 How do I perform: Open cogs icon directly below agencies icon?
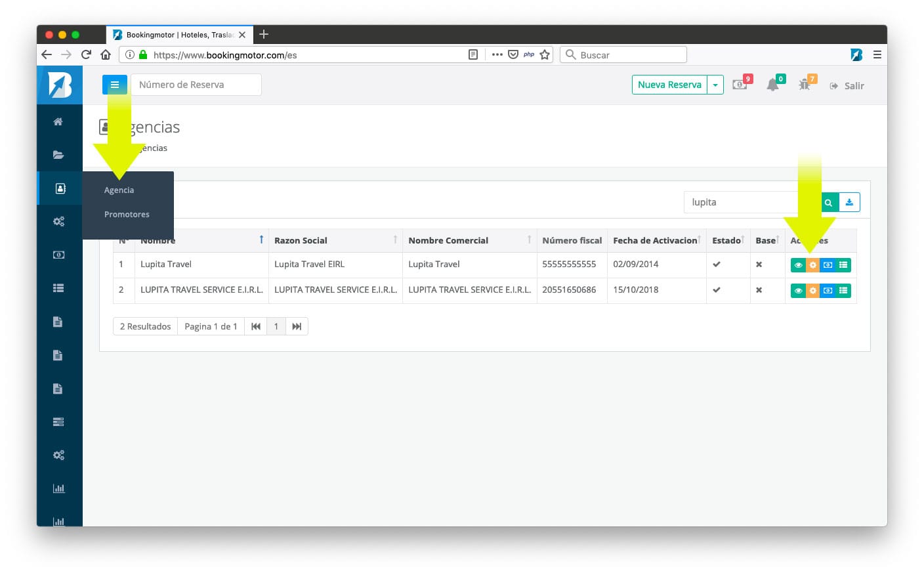(58, 222)
